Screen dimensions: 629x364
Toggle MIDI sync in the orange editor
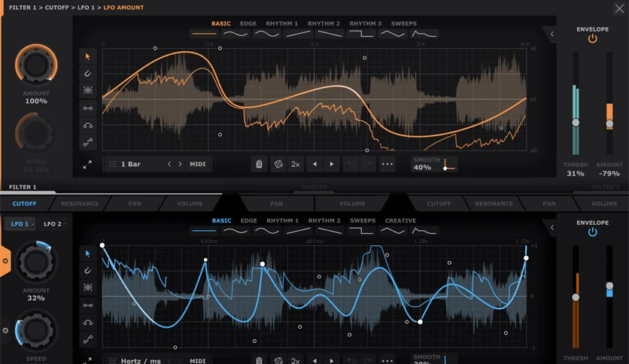(198, 164)
